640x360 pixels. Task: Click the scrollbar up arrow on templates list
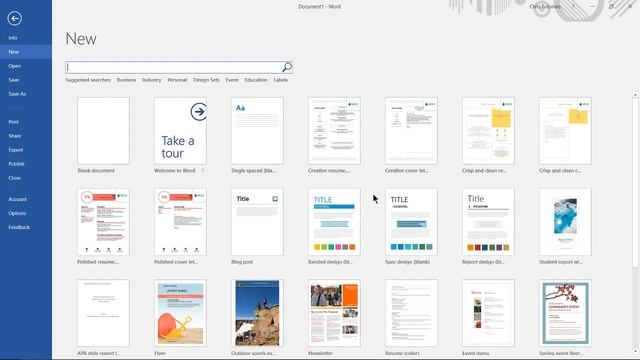pos(635,95)
